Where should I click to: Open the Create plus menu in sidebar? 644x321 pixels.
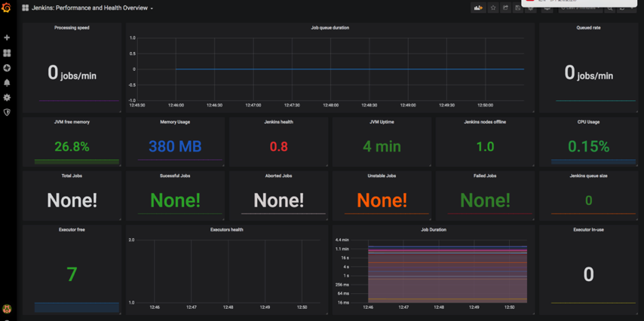7,38
